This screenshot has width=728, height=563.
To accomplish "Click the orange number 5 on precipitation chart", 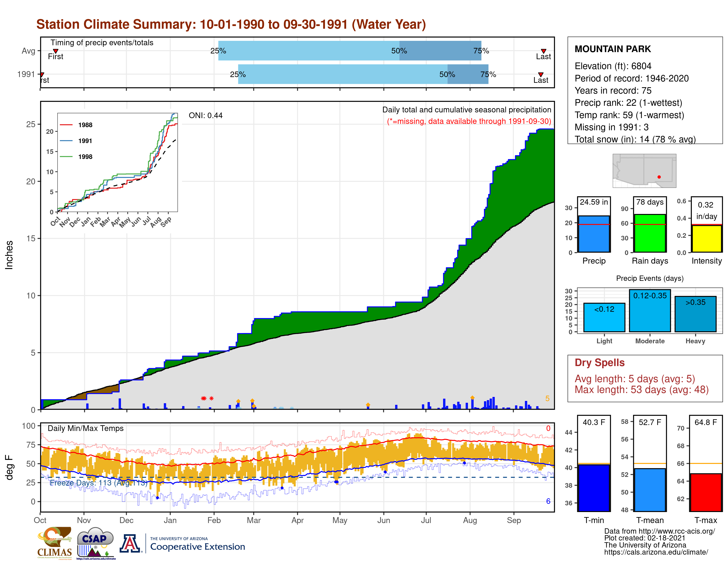I will (547, 399).
